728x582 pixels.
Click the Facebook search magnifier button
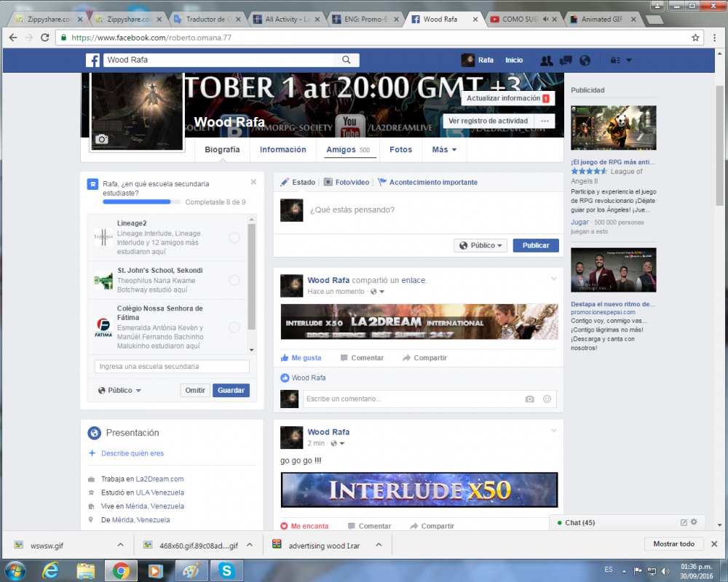point(347,60)
